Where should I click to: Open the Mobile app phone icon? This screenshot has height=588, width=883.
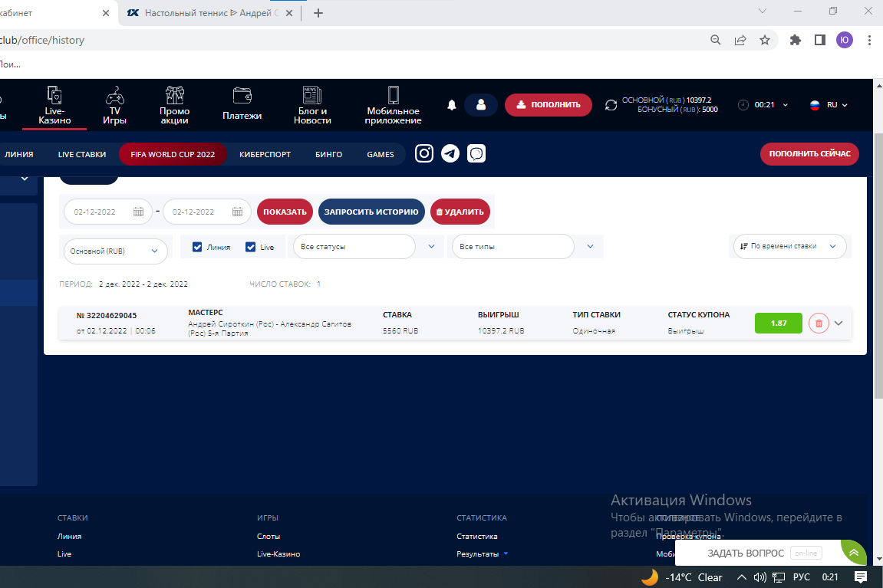pos(393,96)
